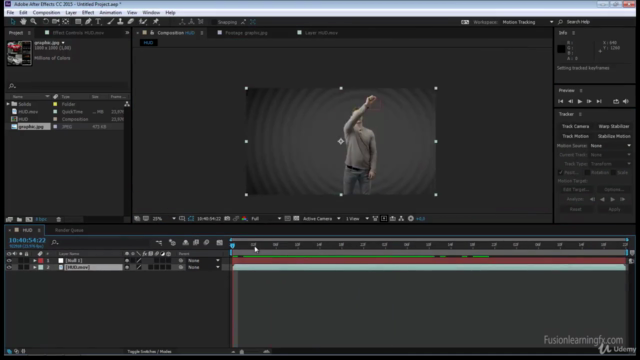640x360 pixels.
Task: Click the current time indicator in timeline
Action: [x=233, y=245]
